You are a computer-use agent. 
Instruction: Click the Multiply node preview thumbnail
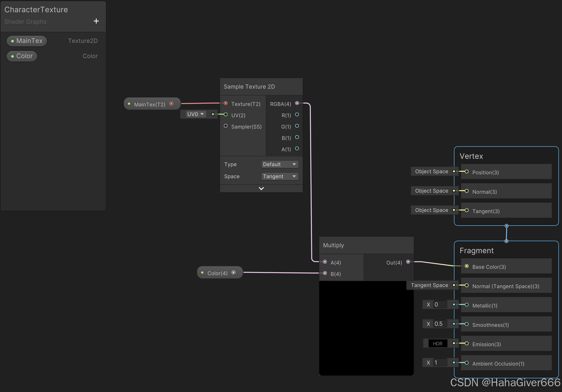(x=366, y=328)
